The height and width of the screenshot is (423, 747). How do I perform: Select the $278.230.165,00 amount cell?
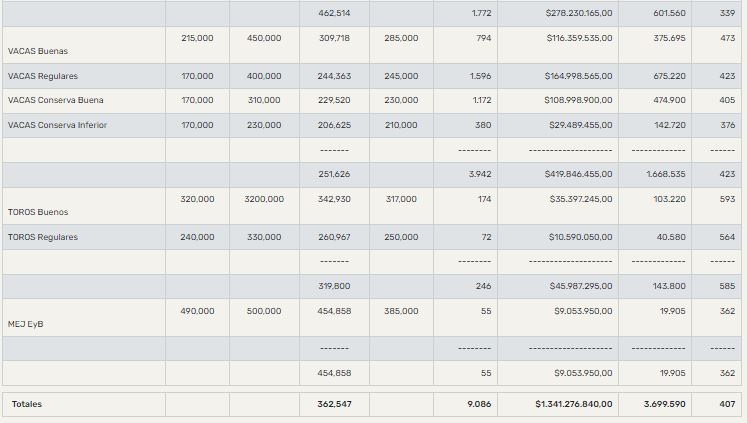579,13
